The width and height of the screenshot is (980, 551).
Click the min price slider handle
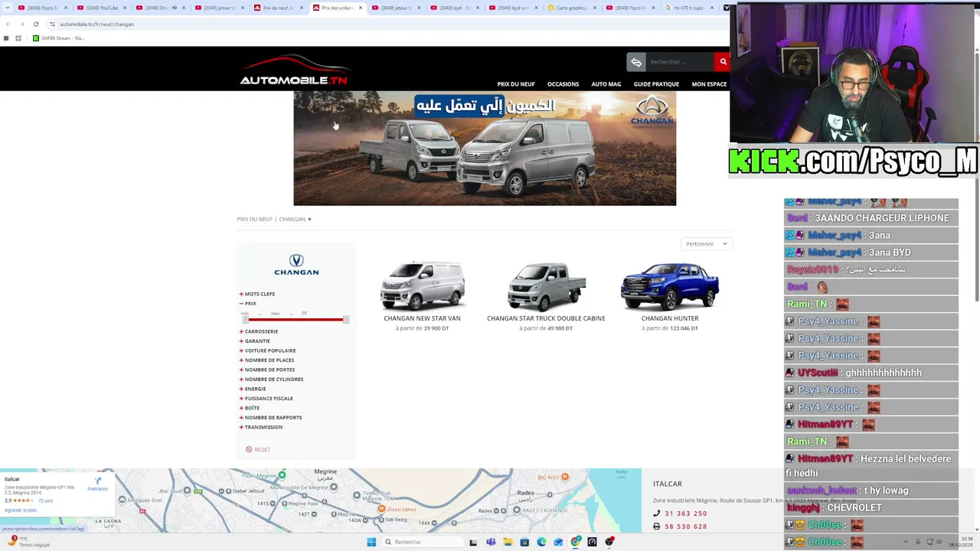tap(245, 319)
